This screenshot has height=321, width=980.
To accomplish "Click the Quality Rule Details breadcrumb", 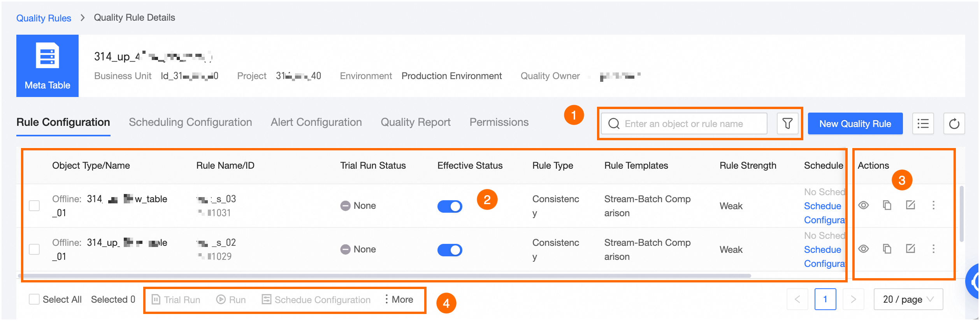I will pyautogui.click(x=134, y=18).
